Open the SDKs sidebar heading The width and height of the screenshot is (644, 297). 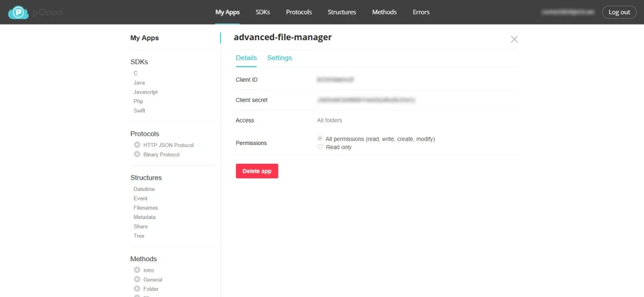coord(139,62)
